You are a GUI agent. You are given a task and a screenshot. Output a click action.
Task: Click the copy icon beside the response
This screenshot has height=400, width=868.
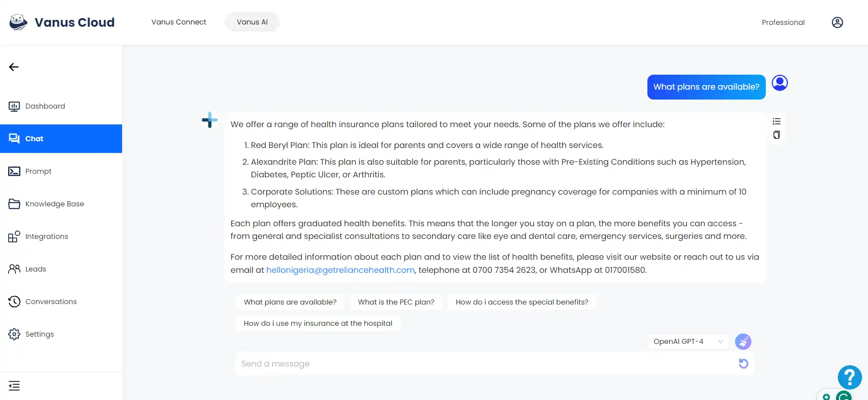(x=777, y=135)
